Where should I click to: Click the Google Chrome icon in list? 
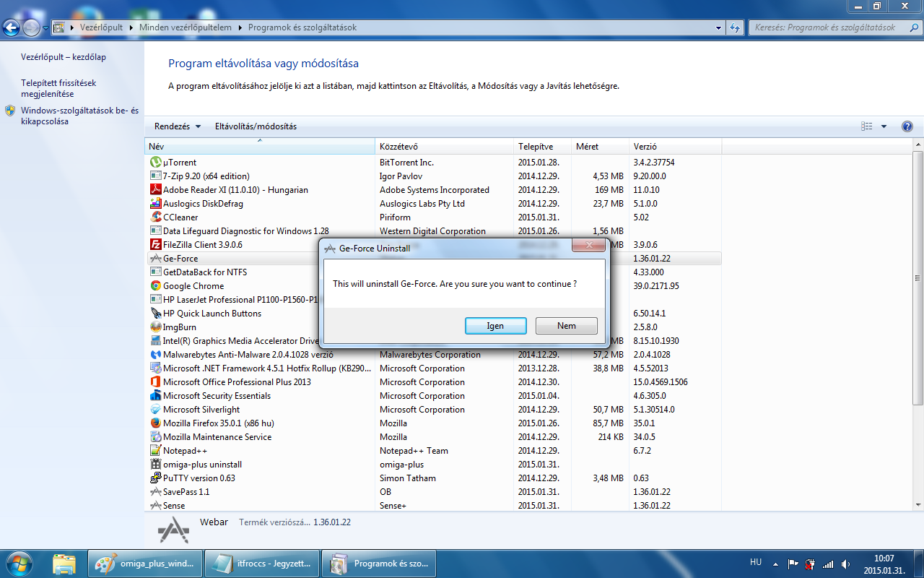pos(155,286)
